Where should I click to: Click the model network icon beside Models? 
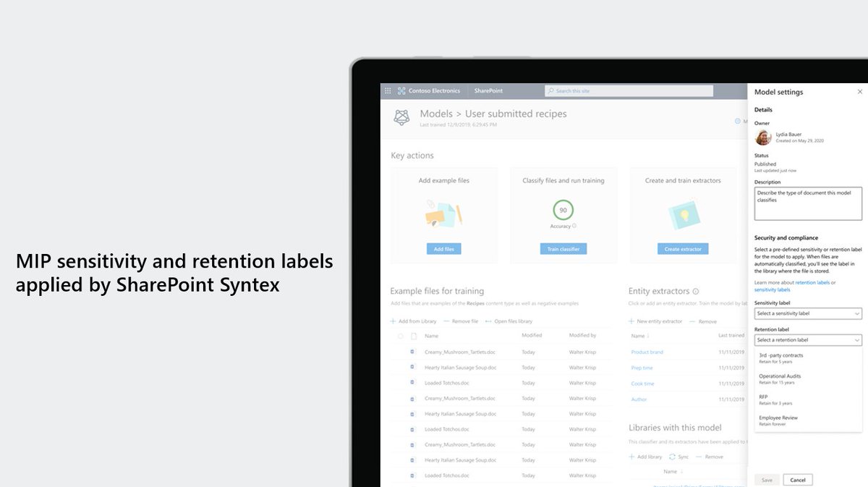[x=401, y=117]
